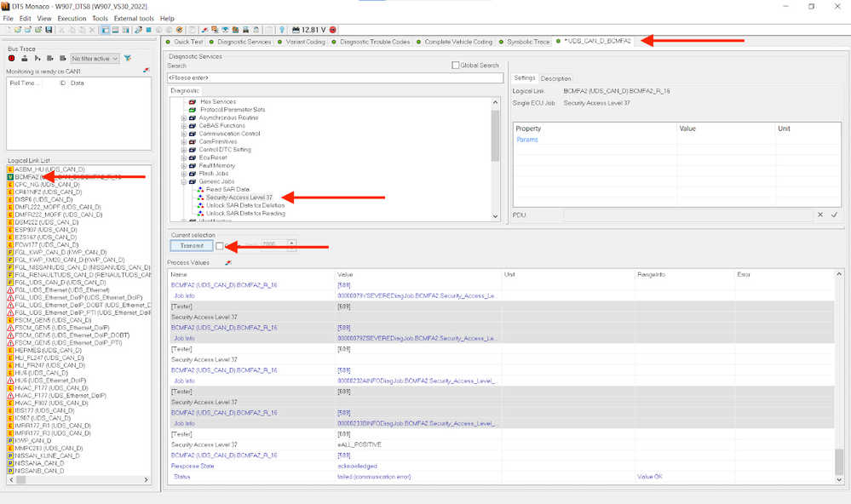Click the icon beside KWP_CAN_D link
The height and width of the screenshot is (504, 851).
click(x=10, y=440)
